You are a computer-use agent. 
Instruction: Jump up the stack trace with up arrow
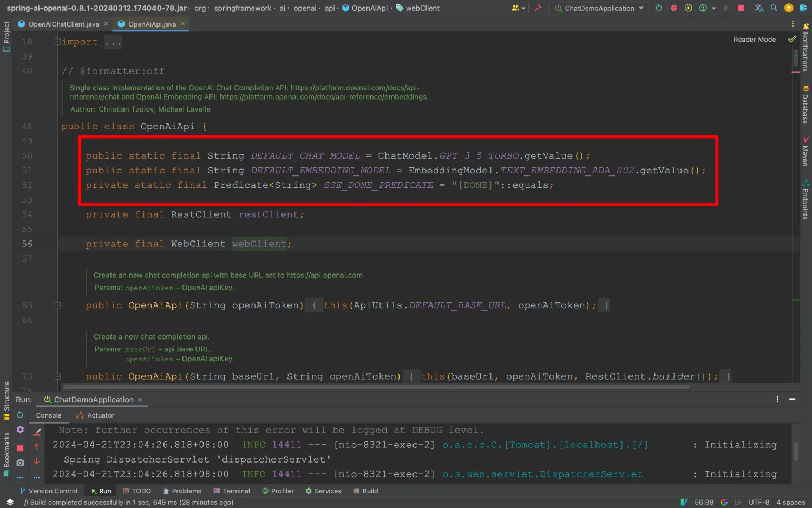[x=37, y=447]
